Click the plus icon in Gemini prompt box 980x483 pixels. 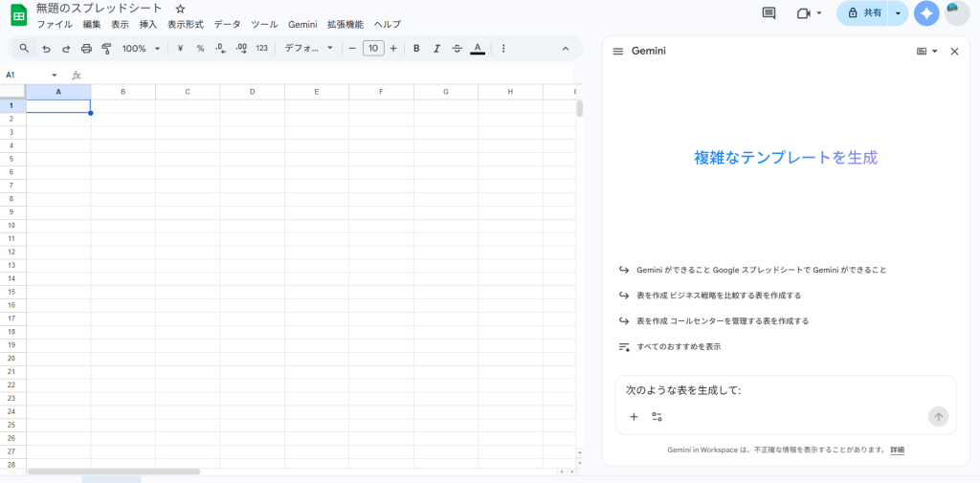click(x=634, y=417)
